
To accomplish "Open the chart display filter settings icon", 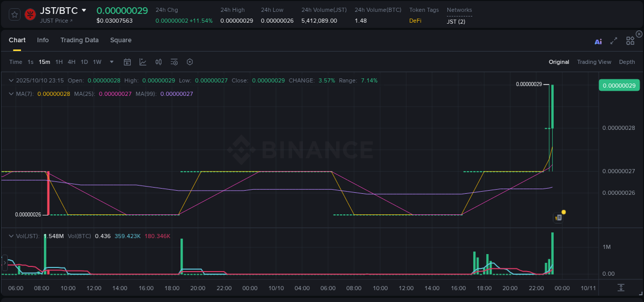I will click(x=174, y=62).
